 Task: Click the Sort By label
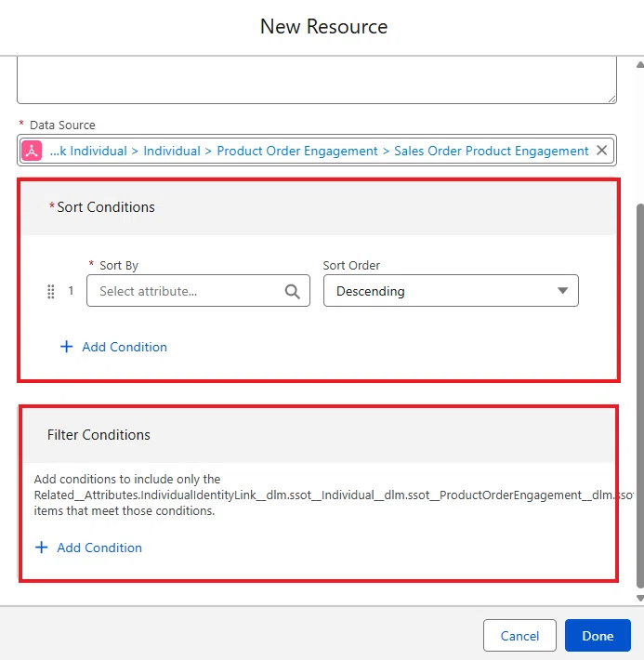click(119, 266)
